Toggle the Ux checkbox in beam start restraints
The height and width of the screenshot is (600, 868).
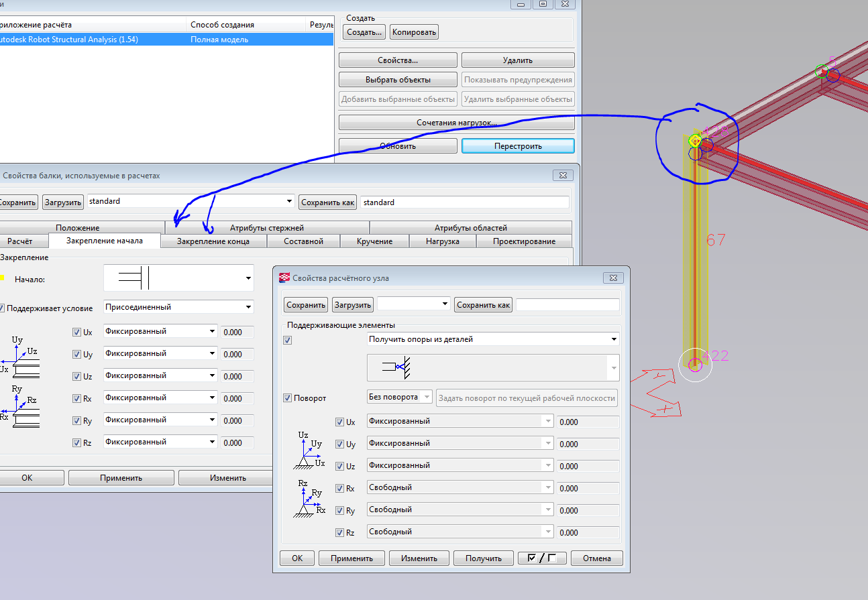tap(76, 332)
